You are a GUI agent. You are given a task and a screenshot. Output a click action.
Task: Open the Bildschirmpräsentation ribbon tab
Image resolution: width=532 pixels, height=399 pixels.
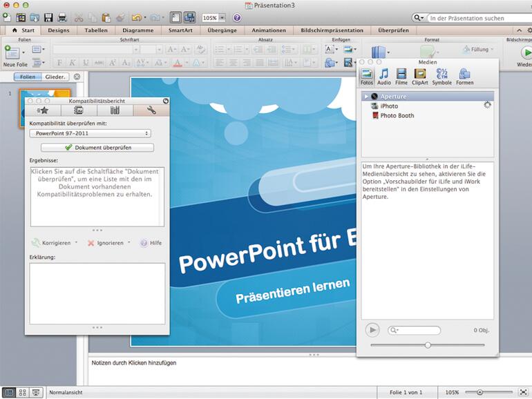pos(332,30)
